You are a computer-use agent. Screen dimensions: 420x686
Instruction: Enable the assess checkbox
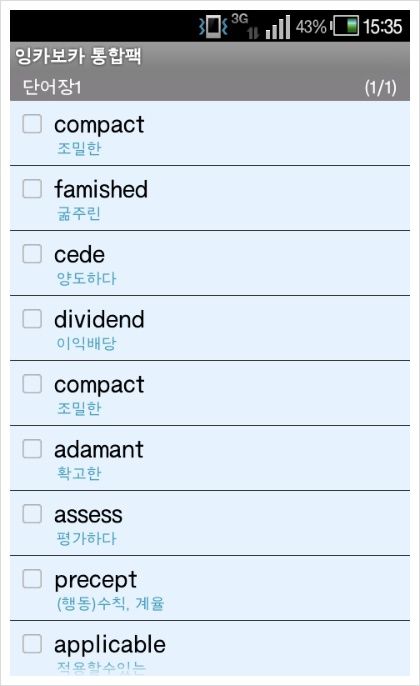coord(32,514)
